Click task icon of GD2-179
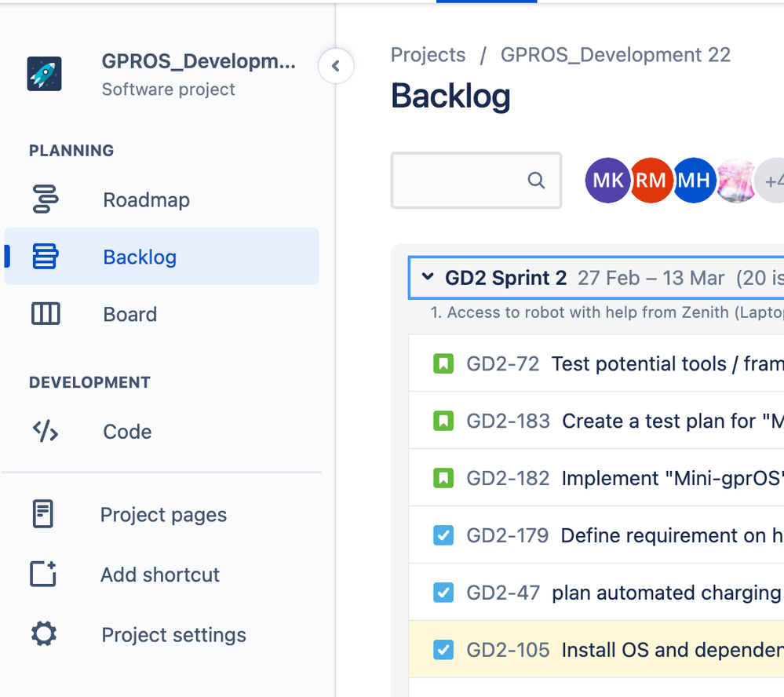This screenshot has height=697, width=784. (x=443, y=535)
